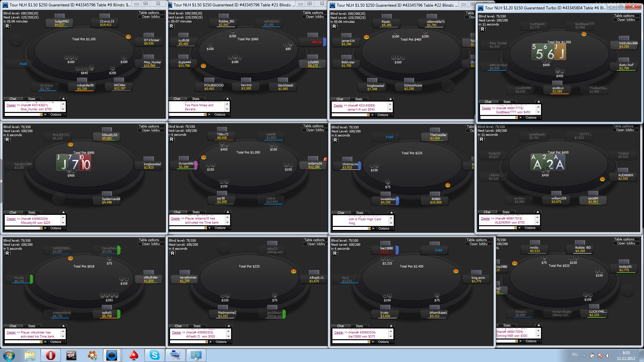This screenshot has width=644, height=362.
Task: Switch to the Stats tab on Turbo Table #6
Action: [x=507, y=102]
